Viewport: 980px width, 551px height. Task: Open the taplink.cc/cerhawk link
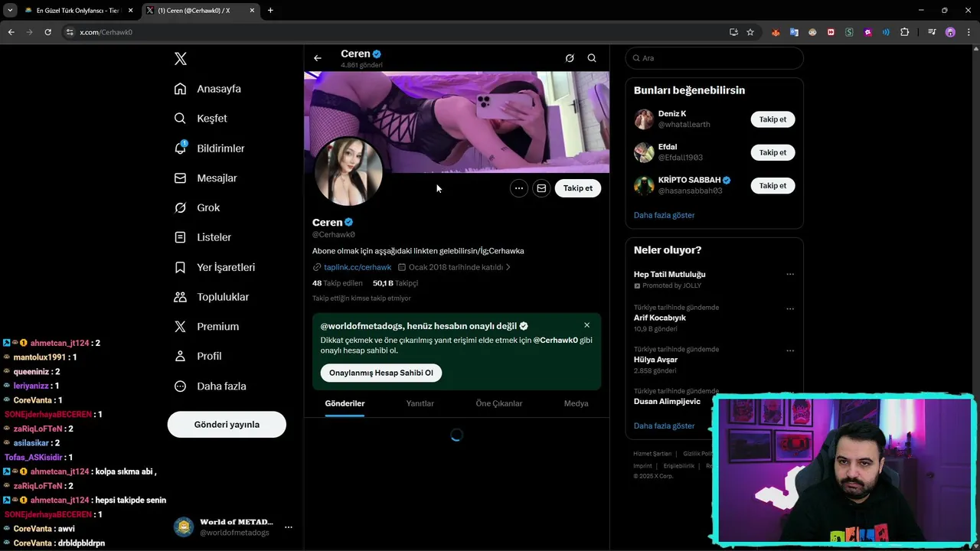click(358, 267)
